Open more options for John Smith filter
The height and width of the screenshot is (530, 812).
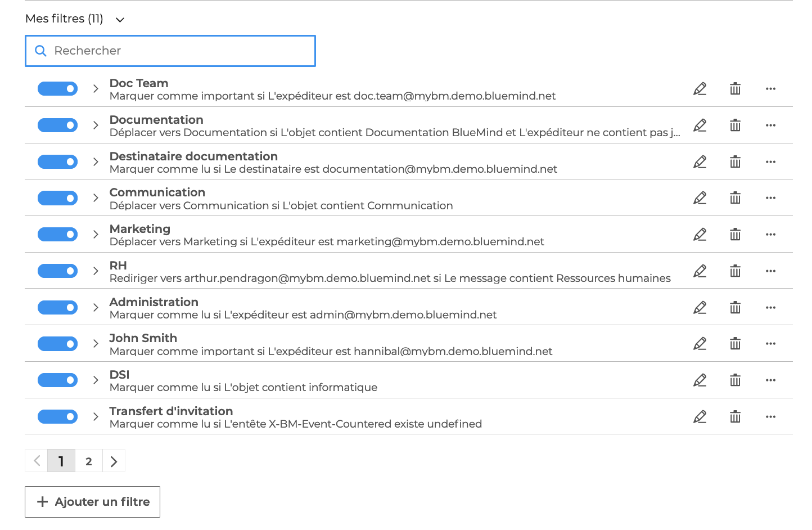(770, 344)
